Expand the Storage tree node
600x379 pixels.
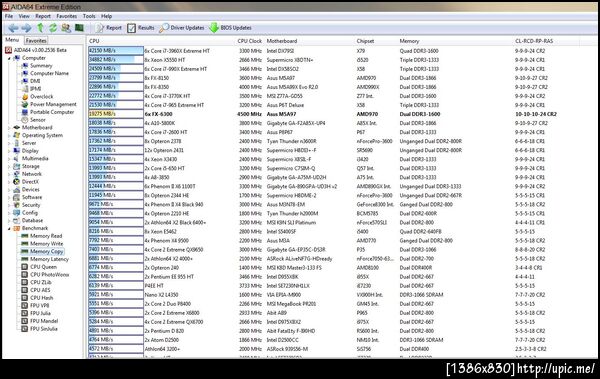point(9,166)
